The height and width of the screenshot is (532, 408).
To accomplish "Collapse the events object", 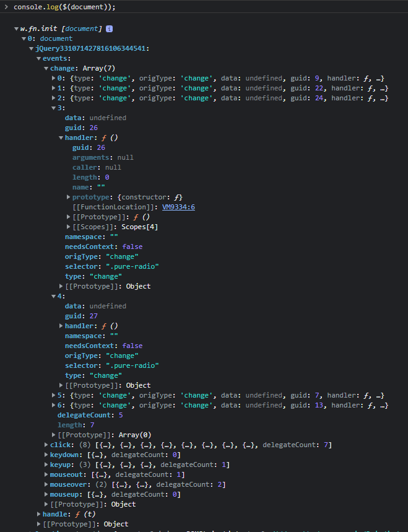I will click(38, 59).
